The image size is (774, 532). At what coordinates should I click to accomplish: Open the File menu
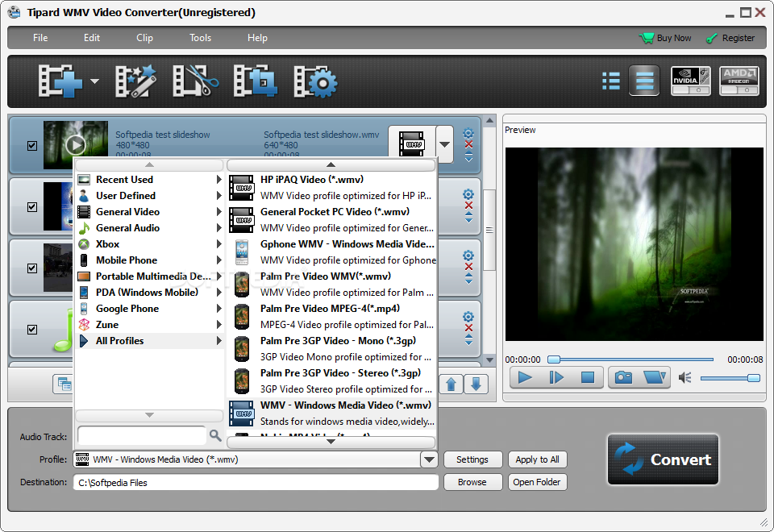pyautogui.click(x=40, y=38)
